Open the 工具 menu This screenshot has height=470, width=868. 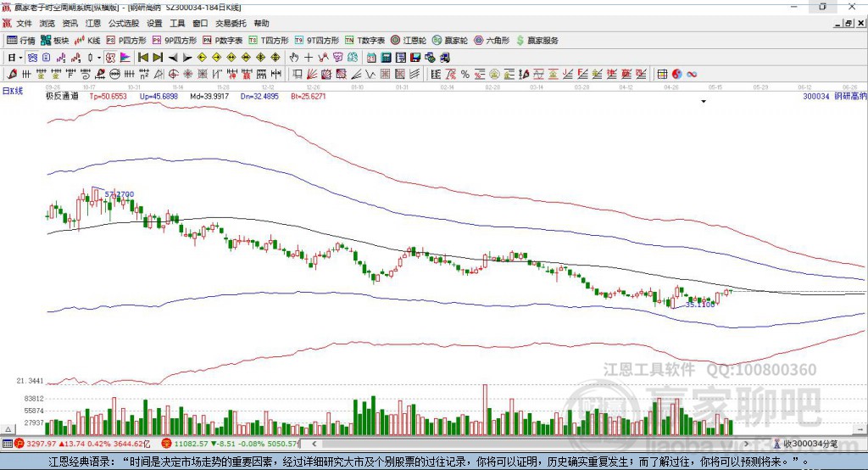[177, 23]
